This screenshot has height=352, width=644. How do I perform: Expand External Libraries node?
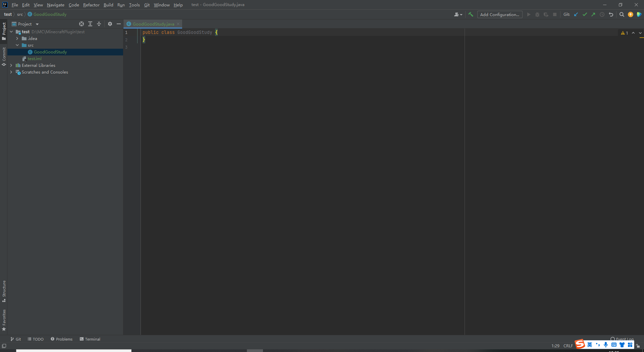point(11,65)
